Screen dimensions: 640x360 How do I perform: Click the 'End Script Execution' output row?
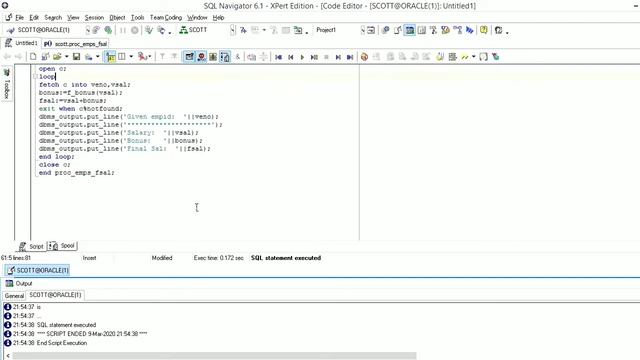coord(46,343)
